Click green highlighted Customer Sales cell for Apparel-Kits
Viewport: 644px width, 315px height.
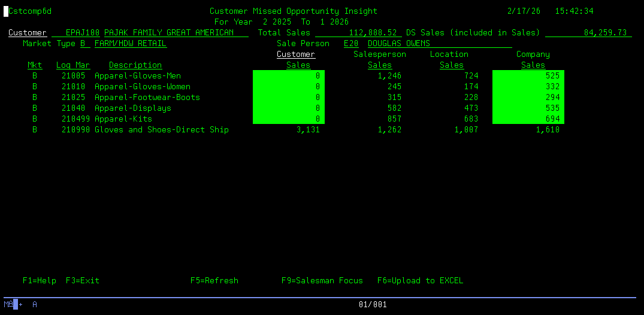pyautogui.click(x=289, y=119)
